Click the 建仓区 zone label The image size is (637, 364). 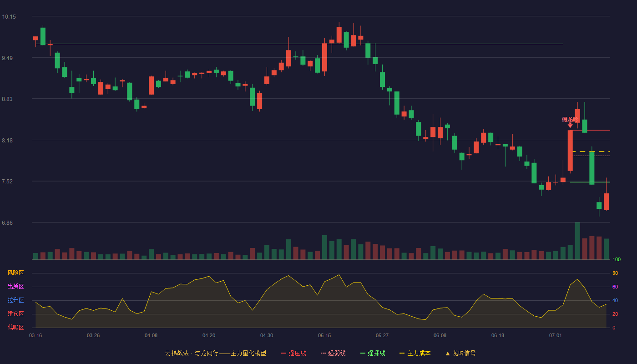[15, 314]
